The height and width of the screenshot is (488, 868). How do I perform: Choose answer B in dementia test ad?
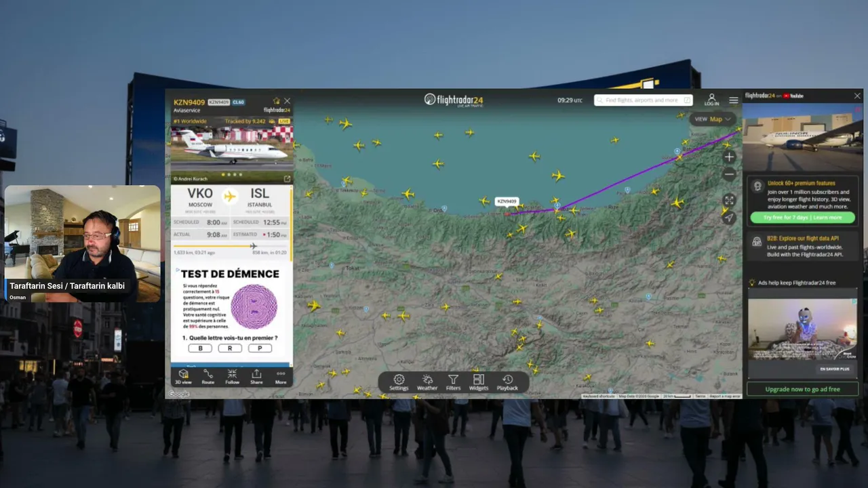[200, 348]
